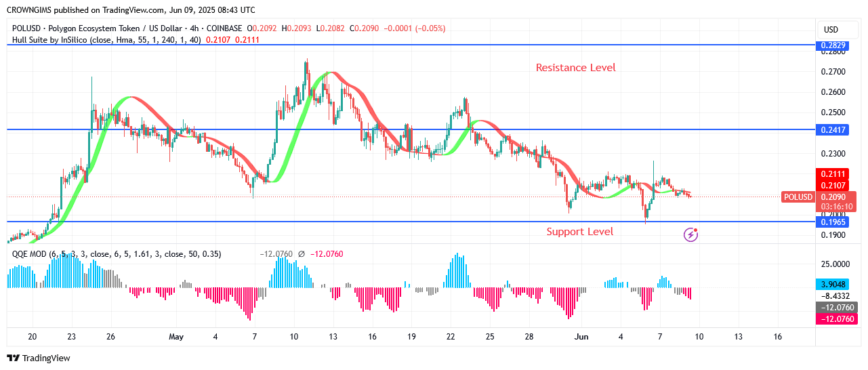Viewport: 868px width, 370px height.
Task: Click the red 0.2111 Hull price label
Action: click(833, 174)
